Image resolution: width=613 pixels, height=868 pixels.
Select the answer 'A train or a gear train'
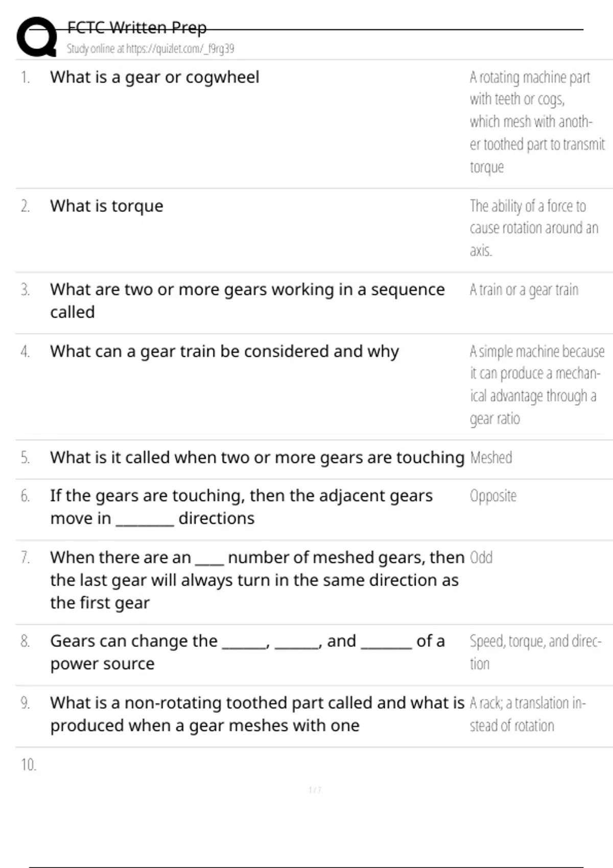(x=524, y=290)
